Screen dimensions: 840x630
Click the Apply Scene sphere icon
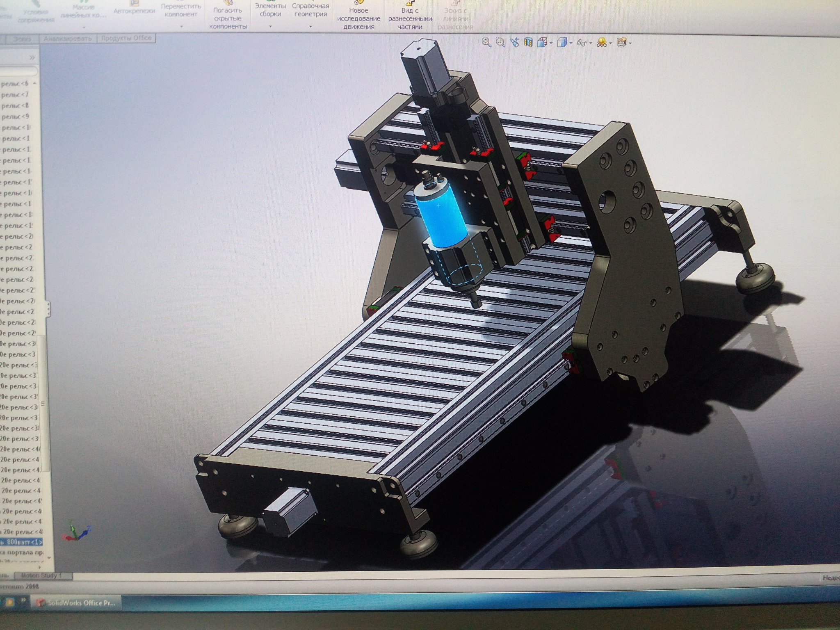tap(602, 42)
